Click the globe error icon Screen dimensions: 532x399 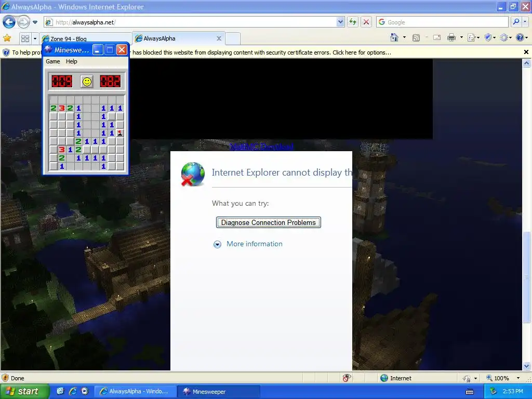193,174
